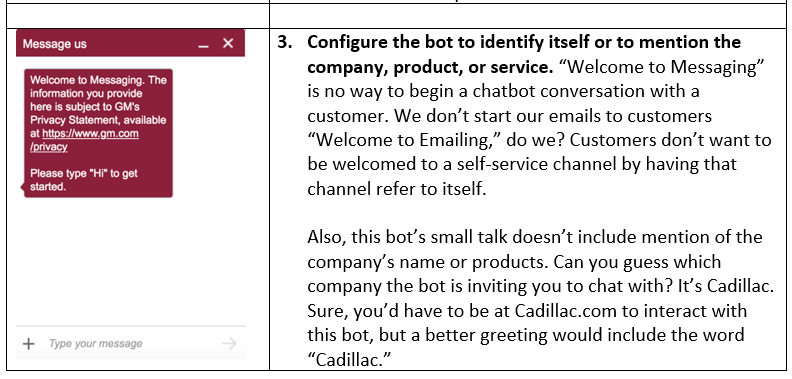Viewport: 792px width, 379px height.
Task: Click the empty table cell above the numbered text
Action: [x=527, y=16]
